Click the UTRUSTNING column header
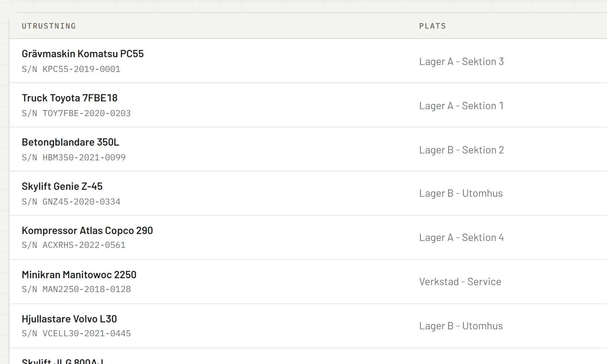This screenshot has height=364, width=607. tap(49, 26)
